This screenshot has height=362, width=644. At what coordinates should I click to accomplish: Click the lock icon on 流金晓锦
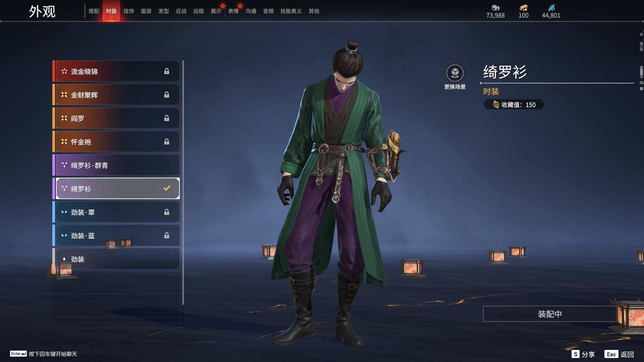pos(167,71)
